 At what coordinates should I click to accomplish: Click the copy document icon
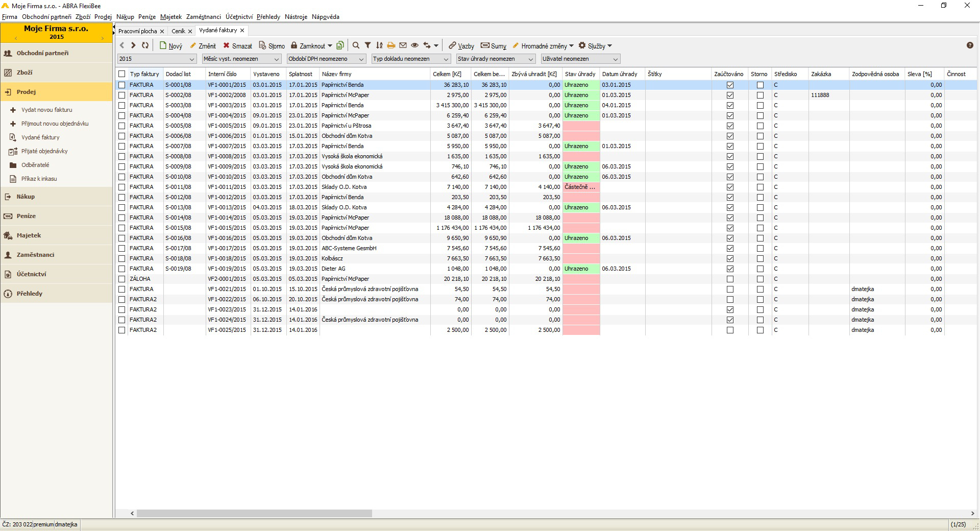[340, 45]
